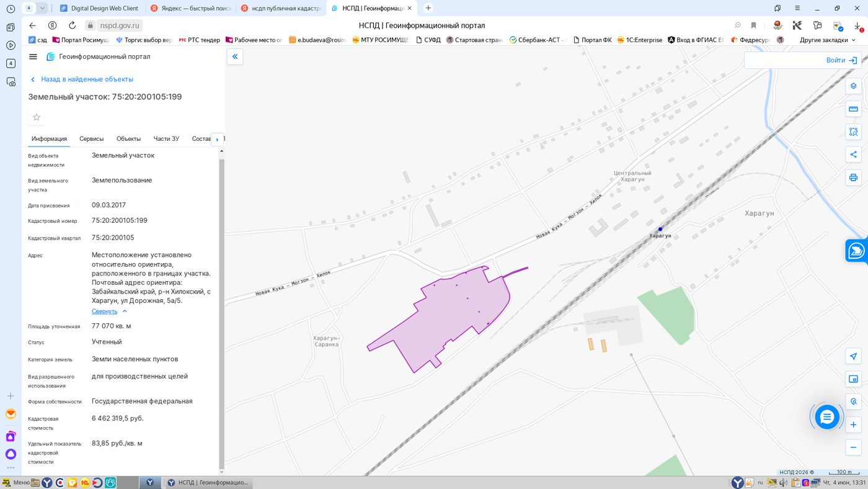Open the blue chat support bubble
Image resolution: width=868 pixels, height=489 pixels.
827,417
